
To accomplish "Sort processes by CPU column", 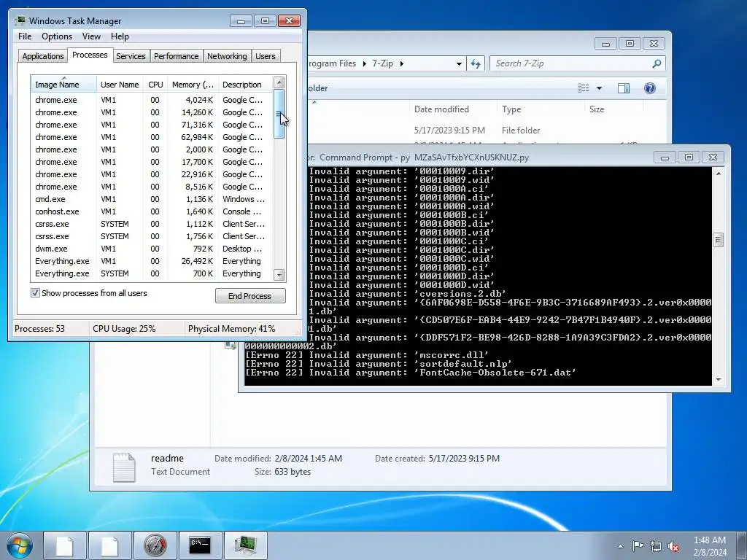I will (x=156, y=85).
